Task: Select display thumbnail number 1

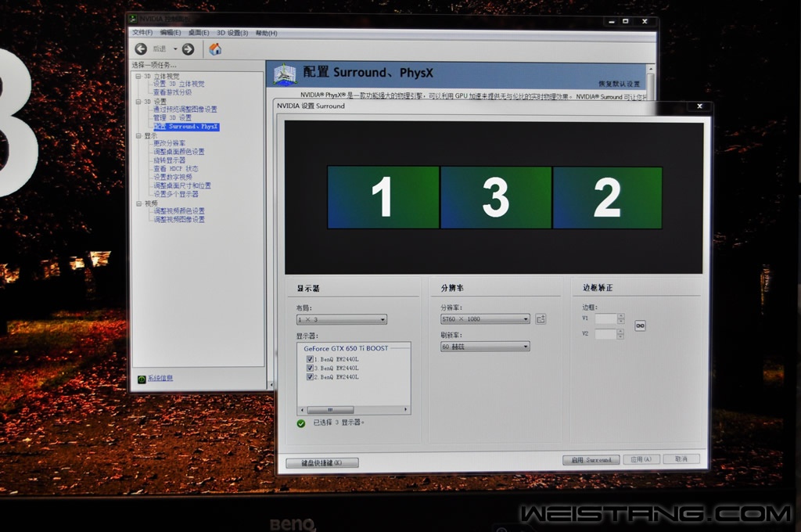Action: point(383,197)
